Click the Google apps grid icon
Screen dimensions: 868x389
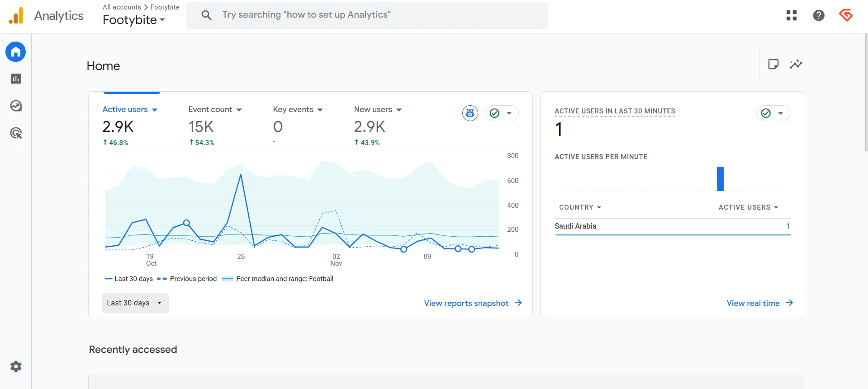[791, 15]
